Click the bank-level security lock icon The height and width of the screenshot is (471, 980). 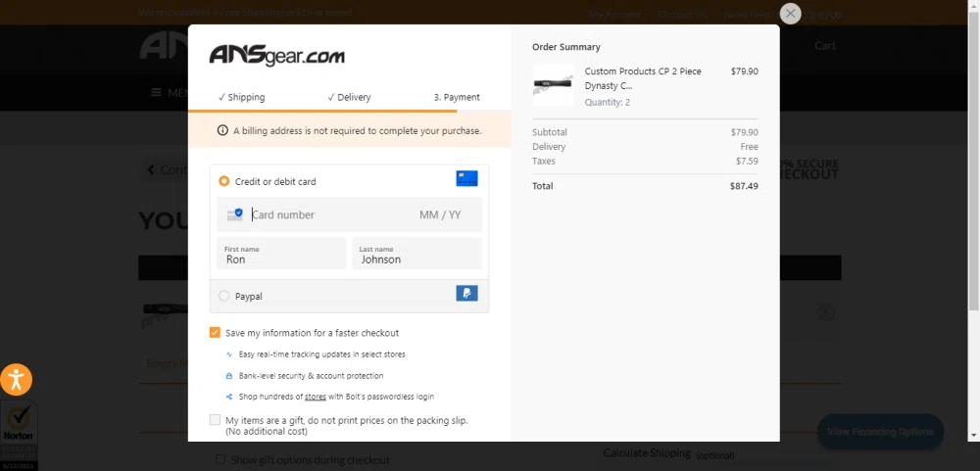pyautogui.click(x=228, y=376)
